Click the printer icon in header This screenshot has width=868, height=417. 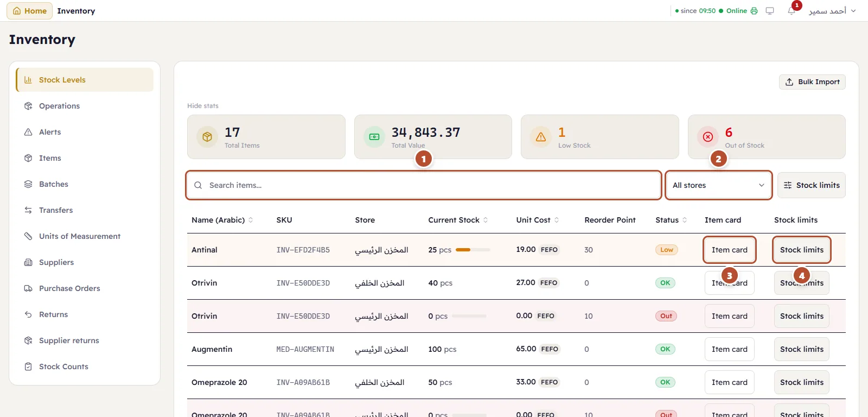coord(754,11)
